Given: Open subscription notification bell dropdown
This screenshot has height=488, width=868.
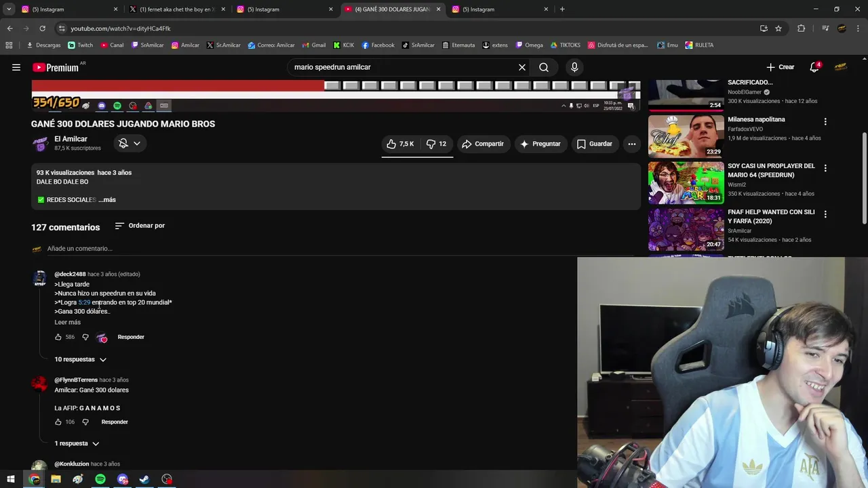Looking at the screenshot, I should (130, 143).
